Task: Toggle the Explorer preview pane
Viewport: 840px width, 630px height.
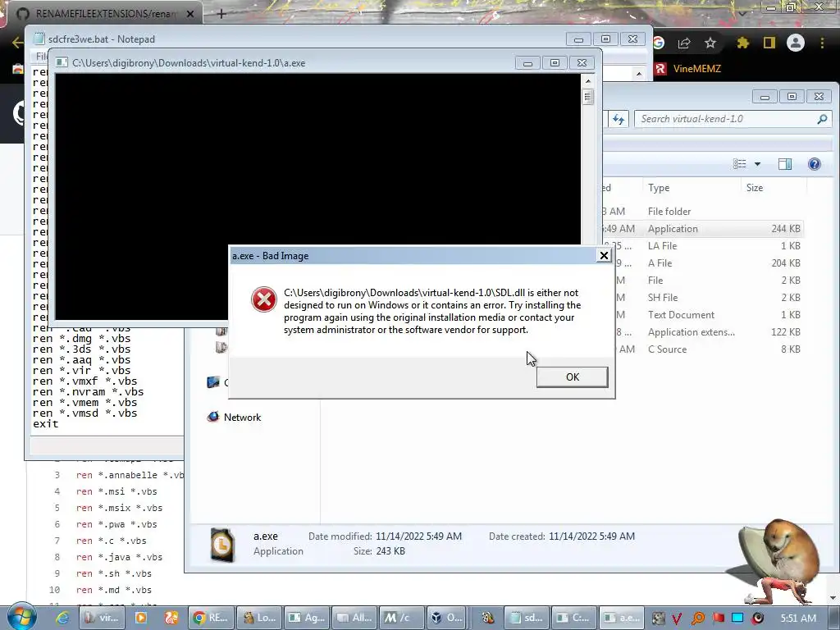Action: tap(785, 164)
